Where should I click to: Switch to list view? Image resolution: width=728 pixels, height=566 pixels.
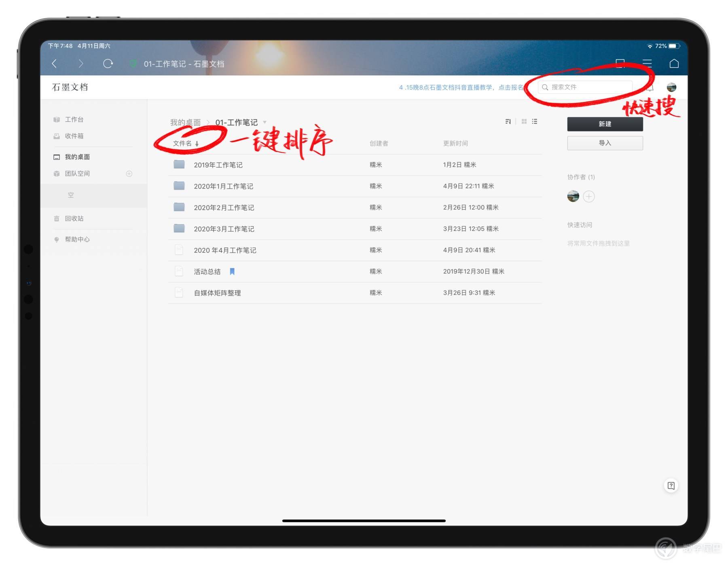535,121
